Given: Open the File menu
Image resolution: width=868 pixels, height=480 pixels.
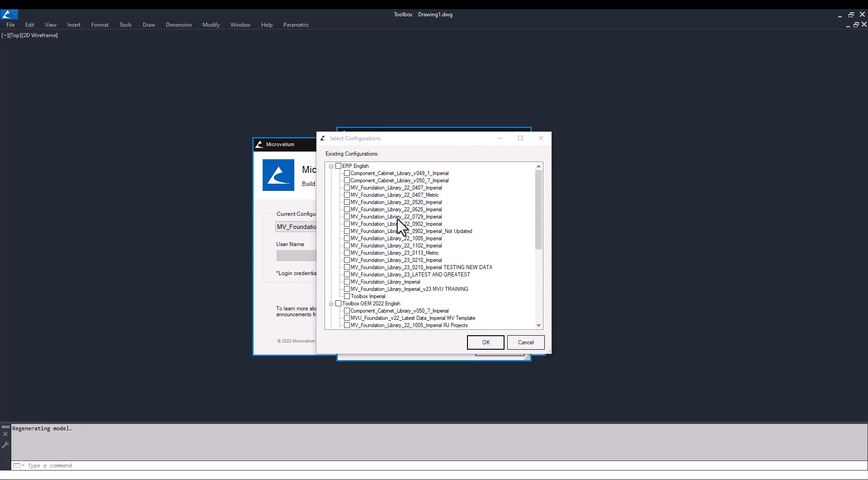Looking at the screenshot, I should (x=10, y=25).
